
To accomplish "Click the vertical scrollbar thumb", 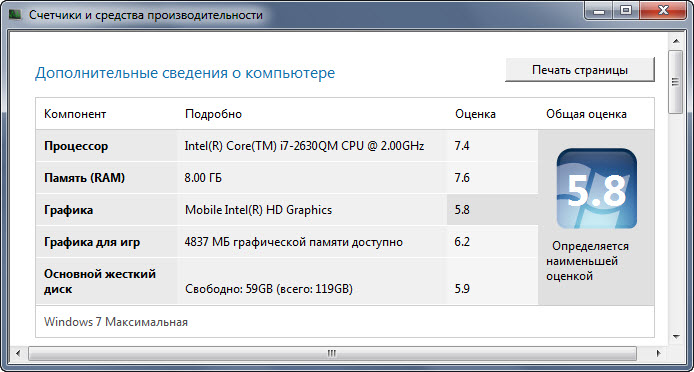I will point(675,82).
